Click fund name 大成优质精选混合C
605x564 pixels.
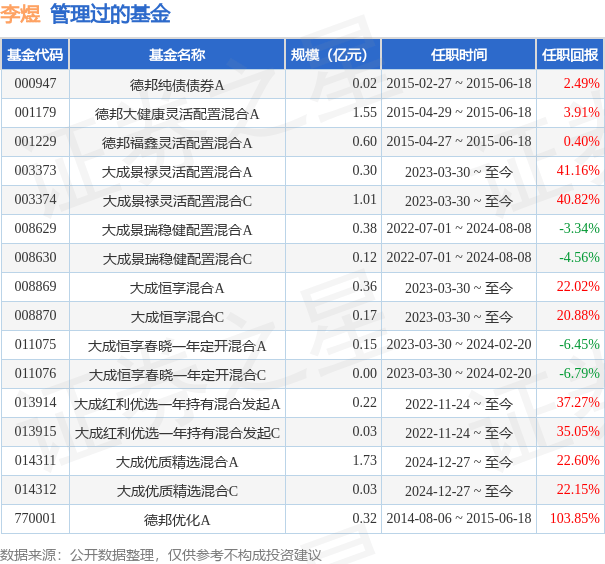pyautogui.click(x=177, y=491)
